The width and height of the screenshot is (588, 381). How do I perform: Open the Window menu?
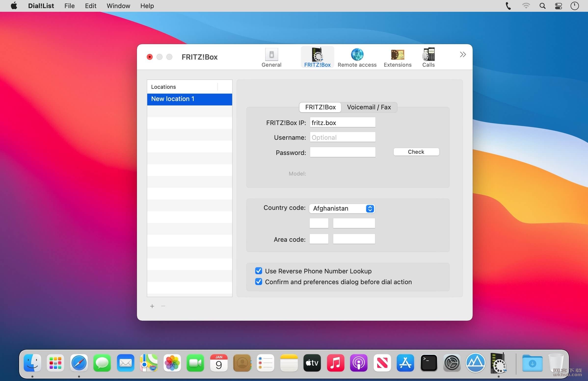click(x=118, y=6)
